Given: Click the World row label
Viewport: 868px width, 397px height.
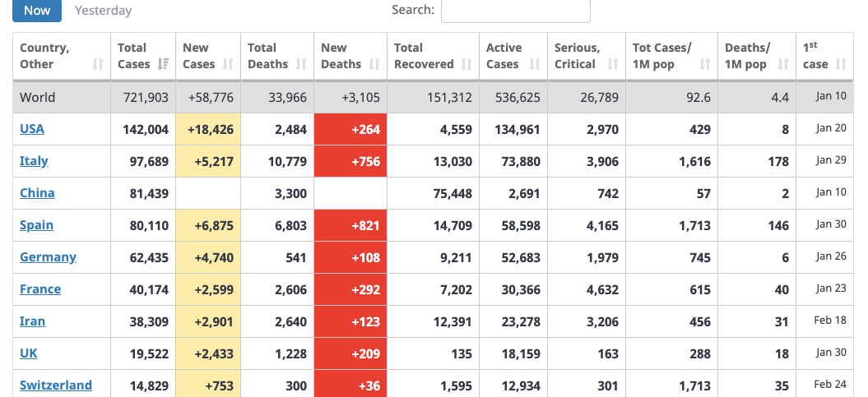Looking at the screenshot, I should [x=38, y=97].
